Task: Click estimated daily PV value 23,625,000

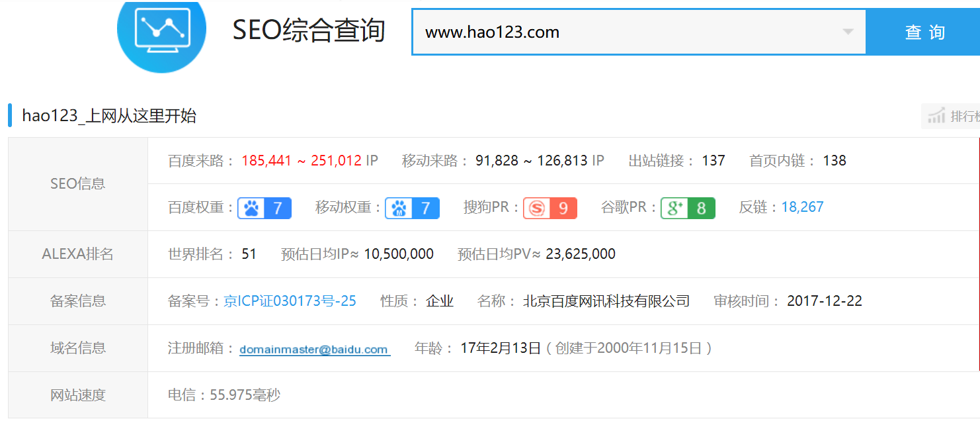Action: (x=581, y=254)
